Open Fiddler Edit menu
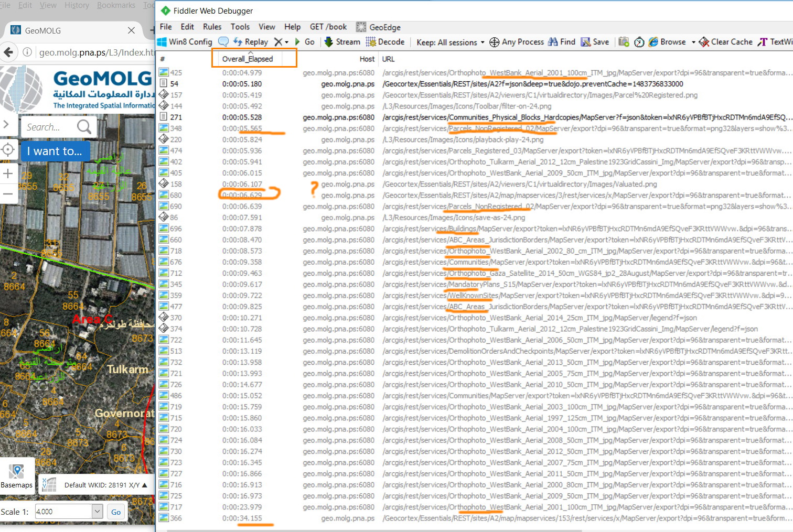The image size is (793, 532). tap(187, 27)
